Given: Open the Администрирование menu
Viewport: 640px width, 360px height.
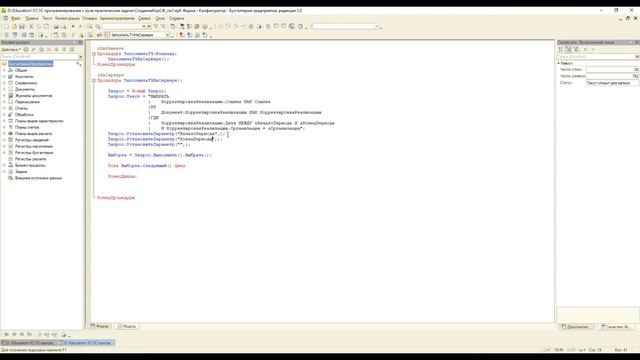Looking at the screenshot, I should point(117,18).
